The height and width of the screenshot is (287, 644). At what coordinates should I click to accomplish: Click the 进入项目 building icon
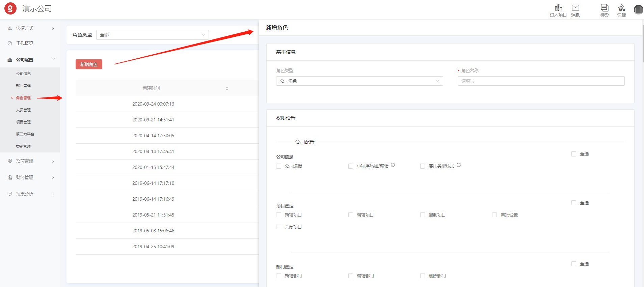(558, 8)
